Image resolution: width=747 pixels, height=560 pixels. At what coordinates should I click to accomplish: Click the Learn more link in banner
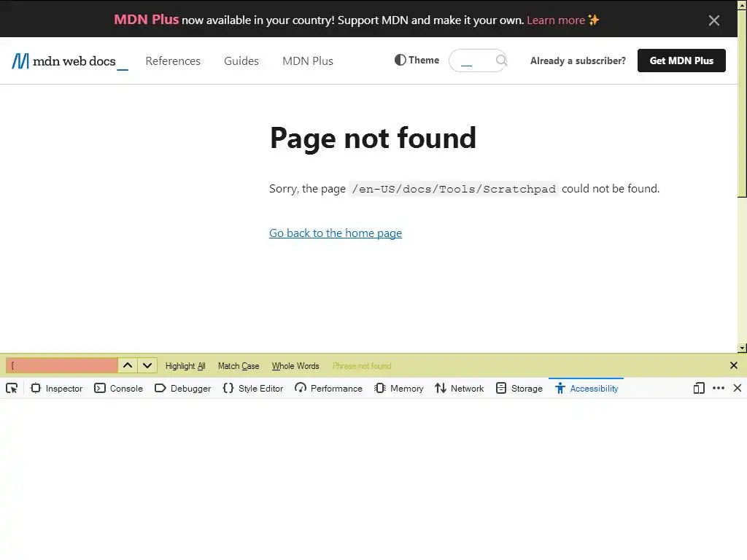click(x=556, y=20)
